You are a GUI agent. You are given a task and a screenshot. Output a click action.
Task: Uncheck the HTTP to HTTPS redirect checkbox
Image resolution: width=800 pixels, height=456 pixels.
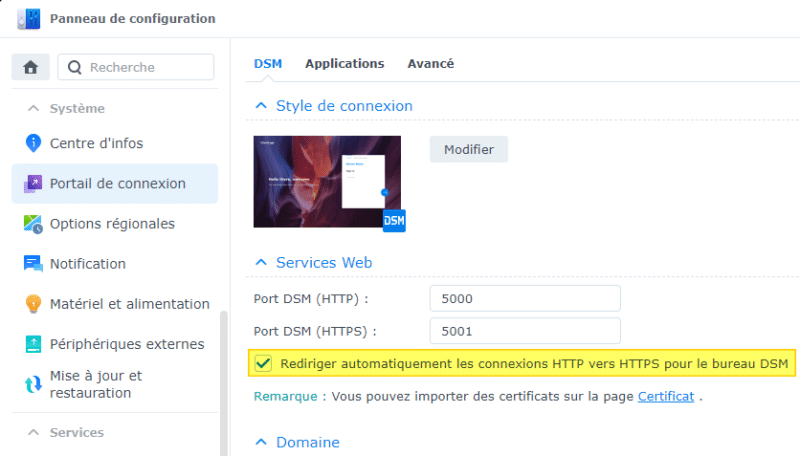point(263,363)
